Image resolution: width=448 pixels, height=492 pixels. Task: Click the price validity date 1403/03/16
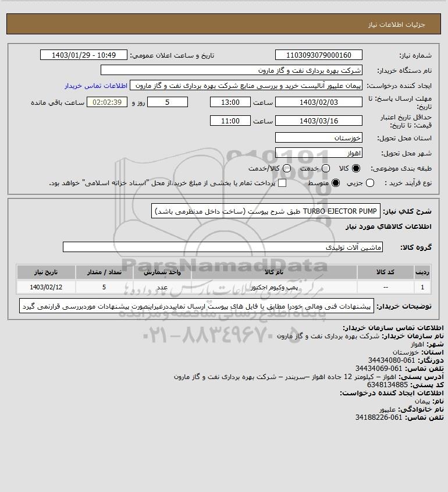tap(318, 121)
